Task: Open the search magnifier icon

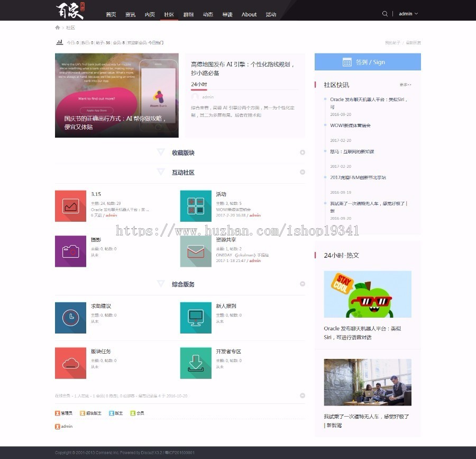Action: point(385,14)
